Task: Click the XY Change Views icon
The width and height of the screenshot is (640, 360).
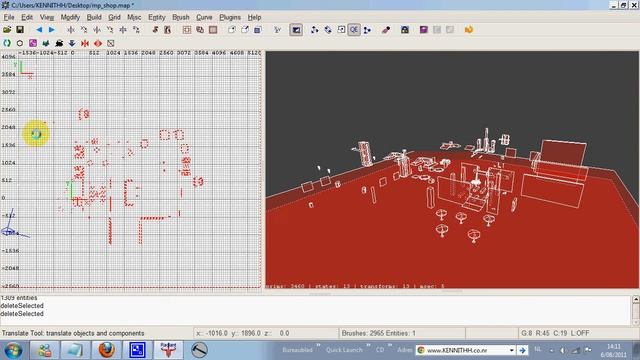Action: [277, 30]
